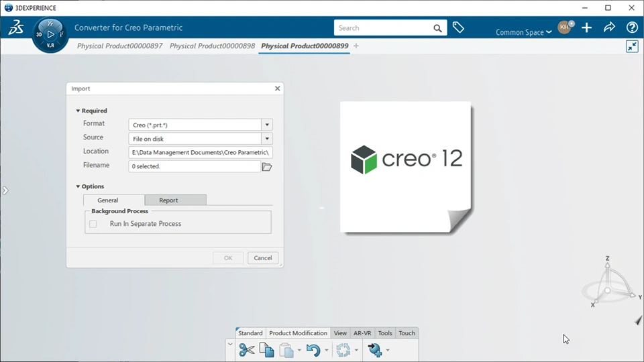
Task: Open the Format dropdown arrow
Action: tap(267, 125)
